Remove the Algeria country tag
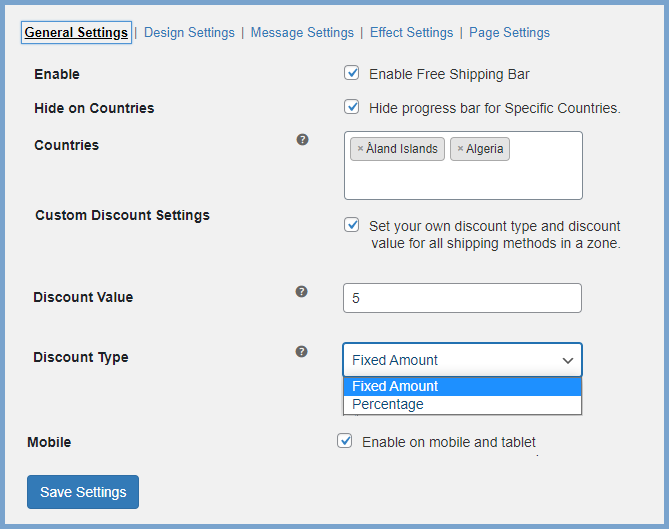The height and width of the screenshot is (529, 669). (460, 149)
